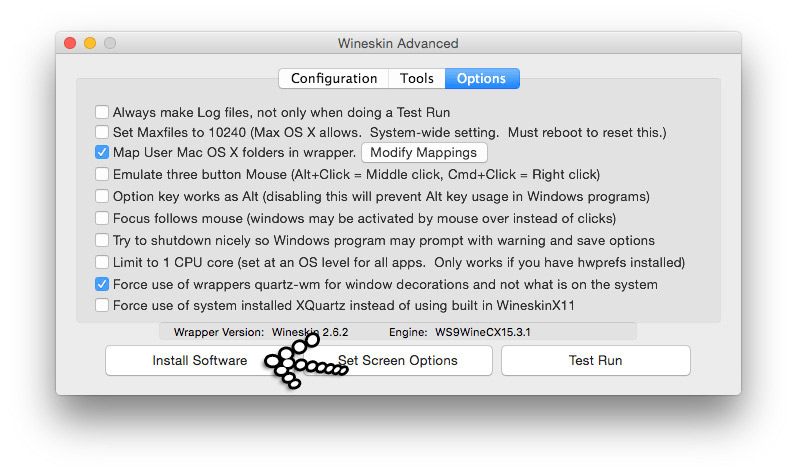Select the Options tab
Image resolution: width=797 pixels, height=475 pixels.
click(x=482, y=78)
